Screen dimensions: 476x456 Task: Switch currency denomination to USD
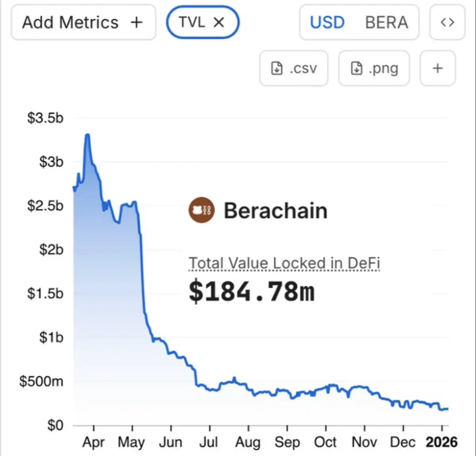click(x=327, y=23)
